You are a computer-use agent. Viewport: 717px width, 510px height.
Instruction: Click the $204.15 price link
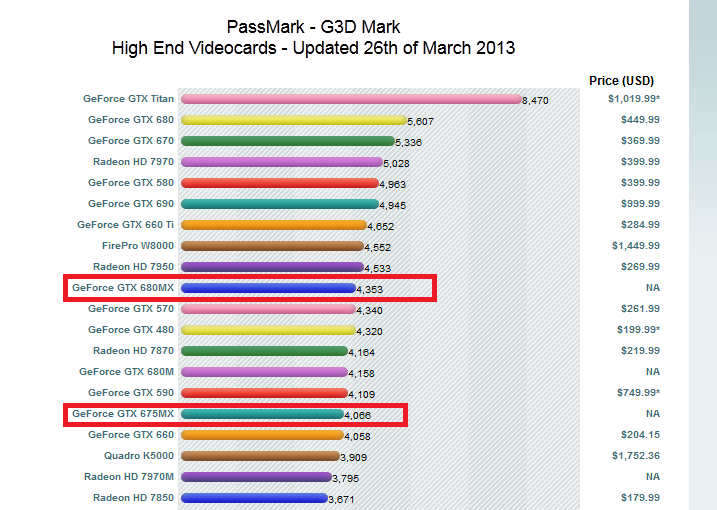point(640,435)
